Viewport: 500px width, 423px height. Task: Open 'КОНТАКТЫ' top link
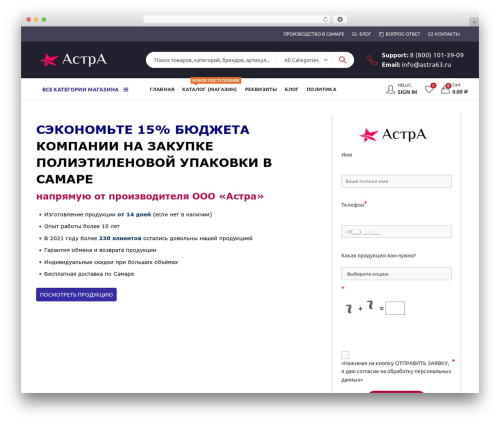444,34
